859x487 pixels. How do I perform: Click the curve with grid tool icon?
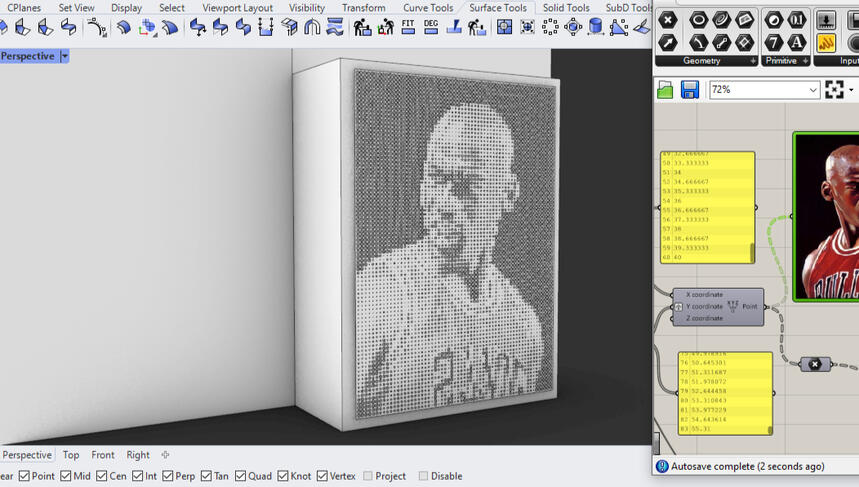point(97,27)
